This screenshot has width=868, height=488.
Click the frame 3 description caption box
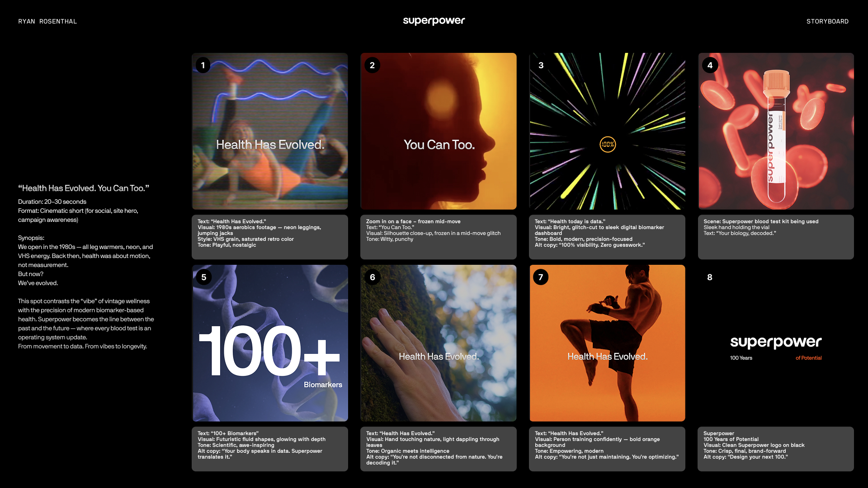[x=607, y=237]
